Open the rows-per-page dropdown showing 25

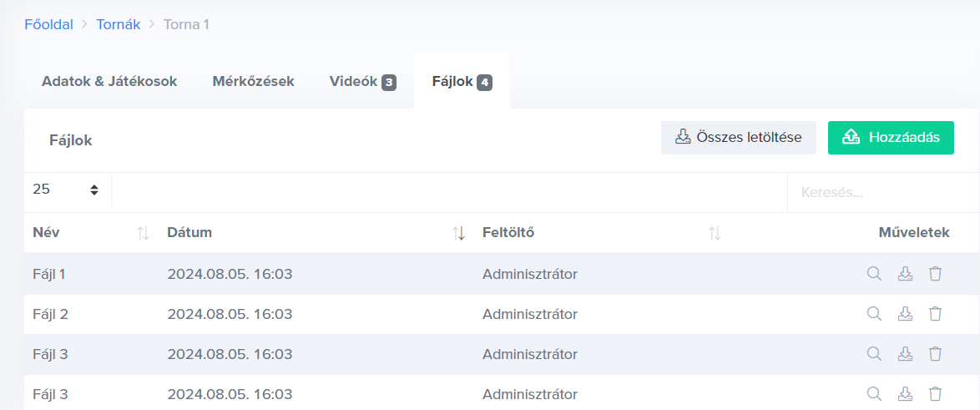coord(67,190)
